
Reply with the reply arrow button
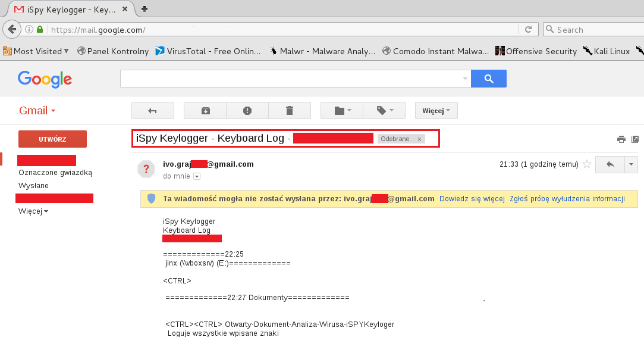tap(610, 164)
